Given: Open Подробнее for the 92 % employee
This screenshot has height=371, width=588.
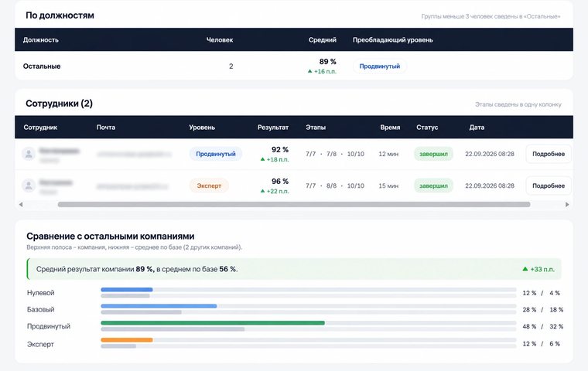Looking at the screenshot, I should click(x=549, y=154).
